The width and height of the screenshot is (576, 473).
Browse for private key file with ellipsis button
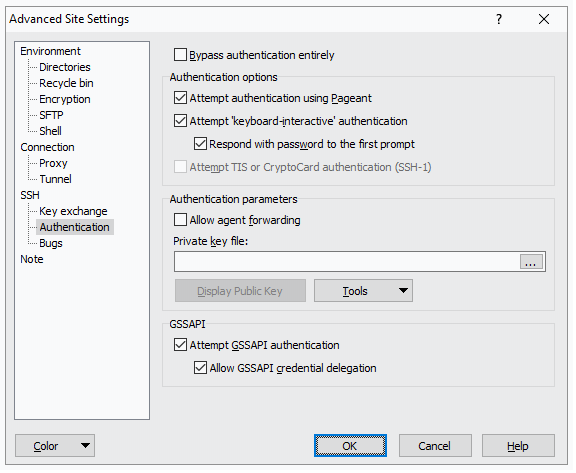(531, 262)
